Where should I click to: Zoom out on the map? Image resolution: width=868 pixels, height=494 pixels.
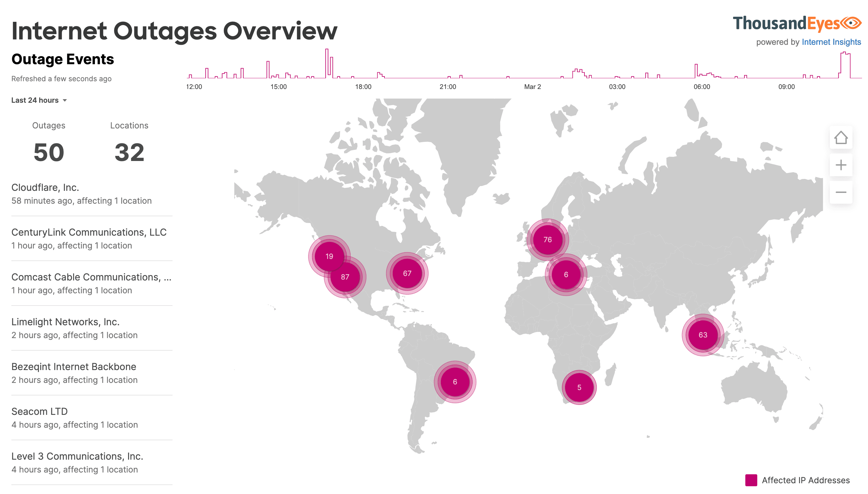841,192
